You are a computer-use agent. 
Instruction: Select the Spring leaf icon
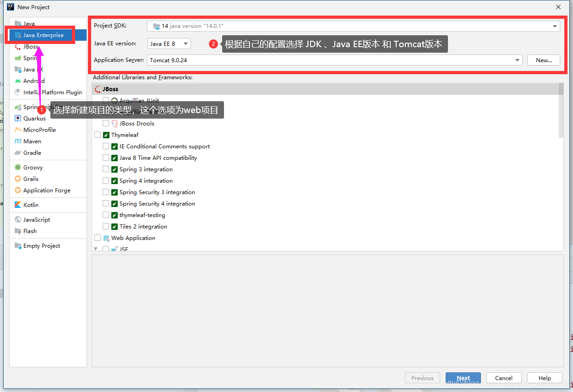(x=18, y=58)
